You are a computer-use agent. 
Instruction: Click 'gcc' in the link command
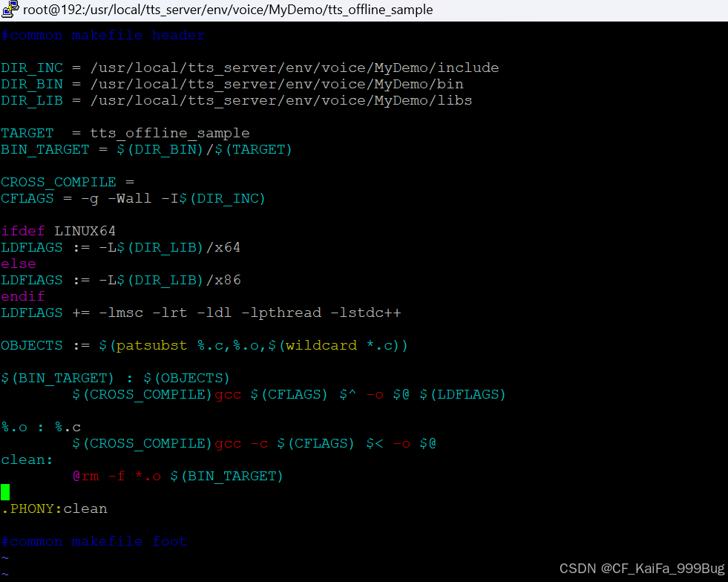pyautogui.click(x=228, y=395)
